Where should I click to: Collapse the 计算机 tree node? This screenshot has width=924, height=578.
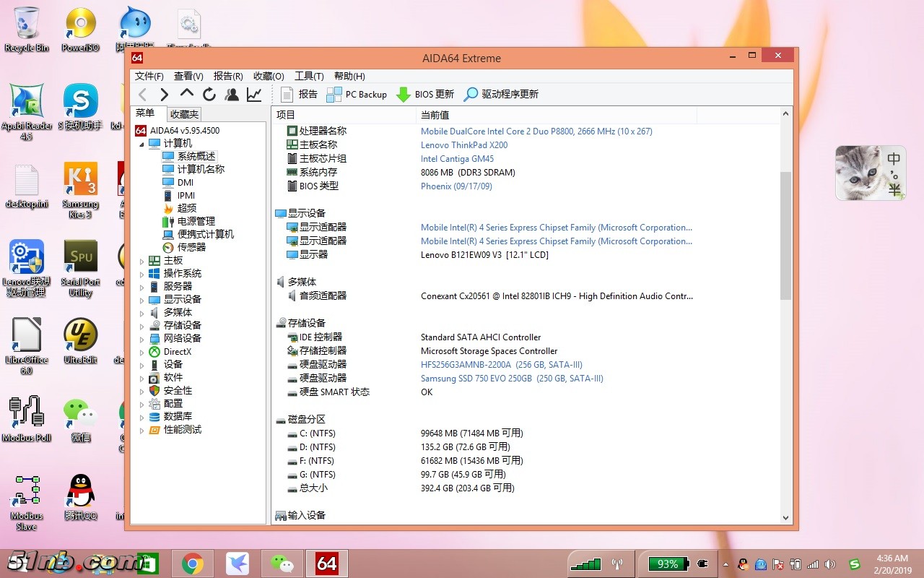coord(142,144)
